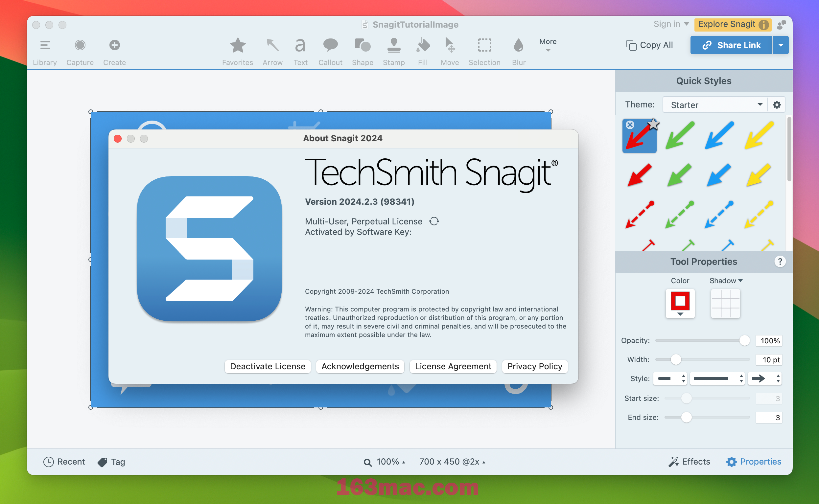Click the feedback icon beside Explore Snagit
Screen dimensions: 819x504
point(781,25)
